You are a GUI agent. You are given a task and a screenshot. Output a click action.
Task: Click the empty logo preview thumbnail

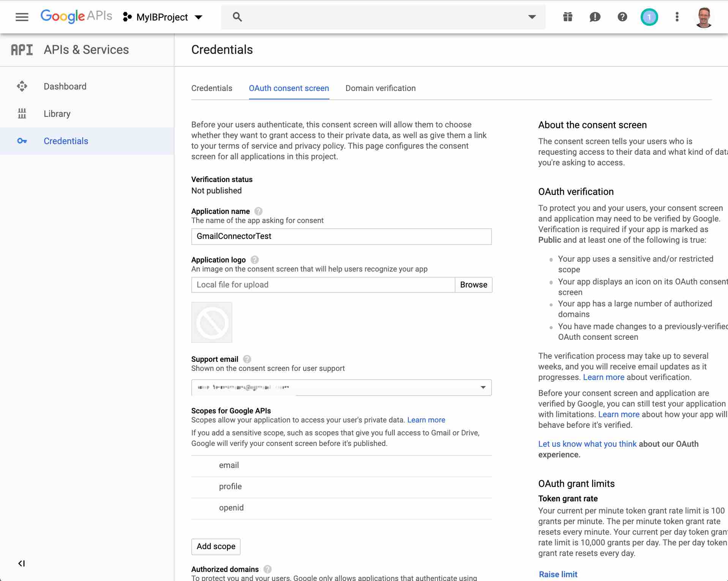click(212, 322)
